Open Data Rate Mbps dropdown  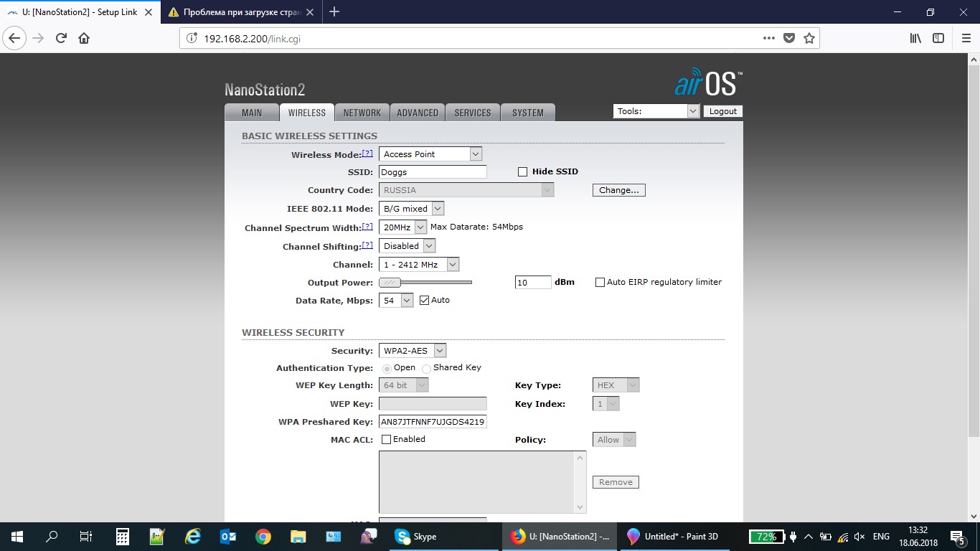tap(396, 301)
